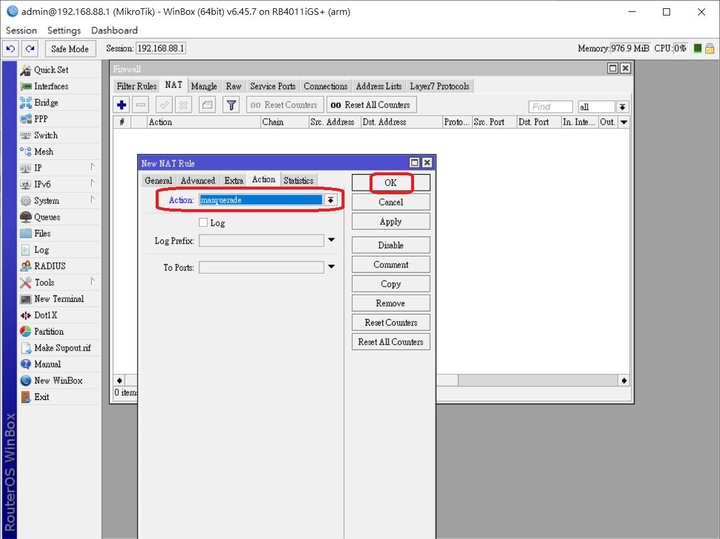Expand the To Ports field arrow

(x=331, y=267)
